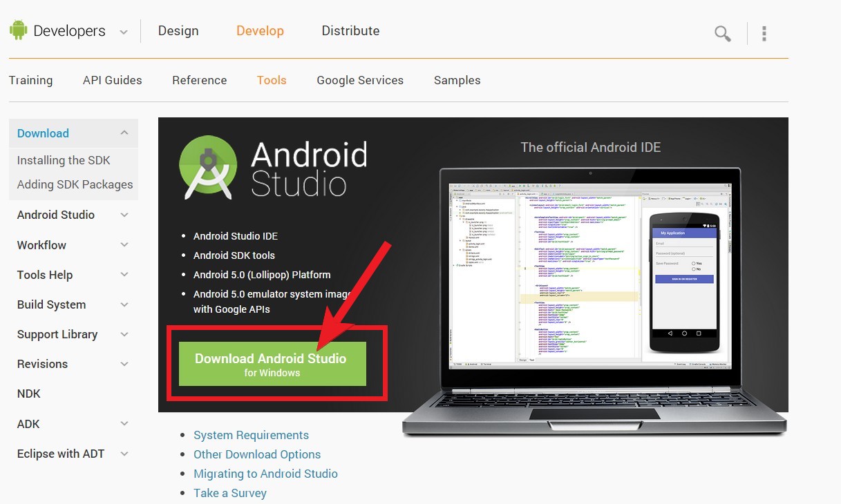Expand the ADK chevron
Viewport: 841px width, 504px height.
124,424
